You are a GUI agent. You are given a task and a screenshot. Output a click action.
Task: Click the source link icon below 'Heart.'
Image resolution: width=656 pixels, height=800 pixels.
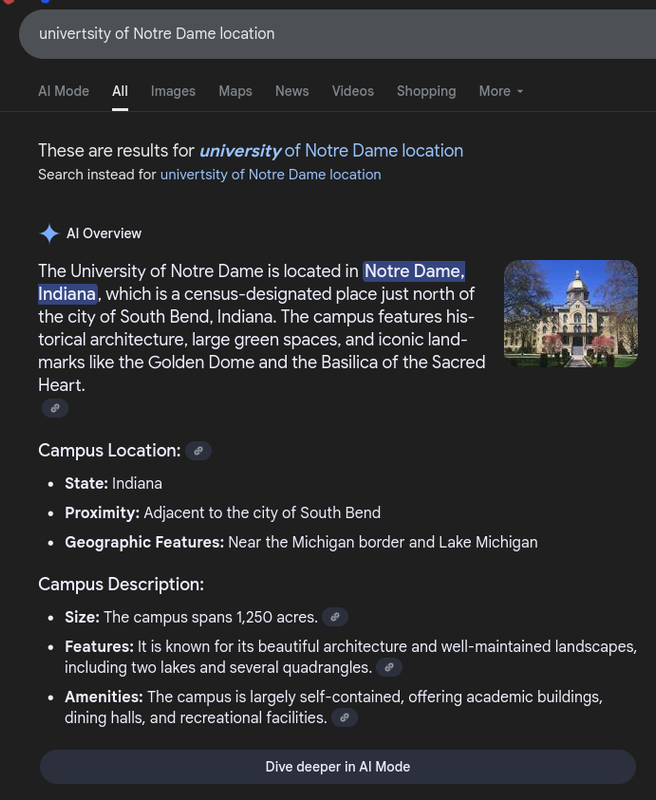click(55, 408)
